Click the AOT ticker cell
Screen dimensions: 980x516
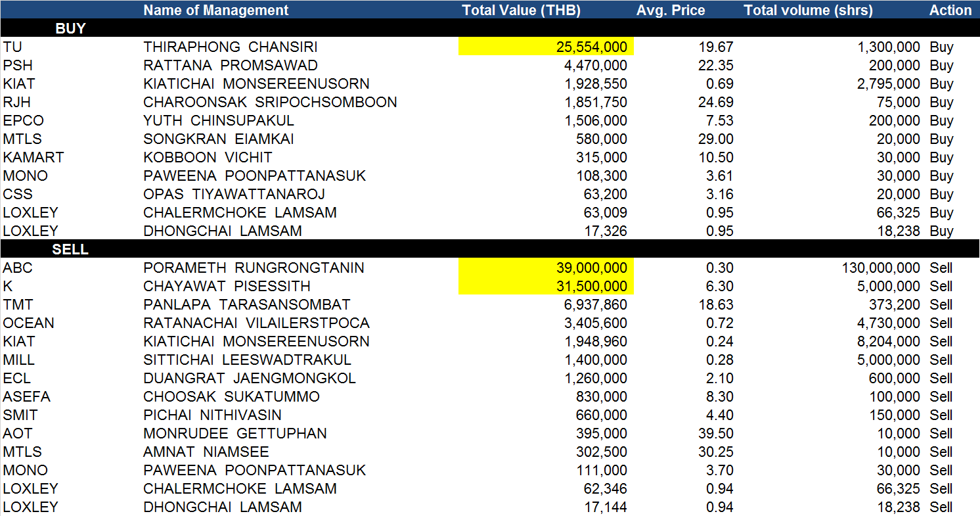[x=17, y=433]
